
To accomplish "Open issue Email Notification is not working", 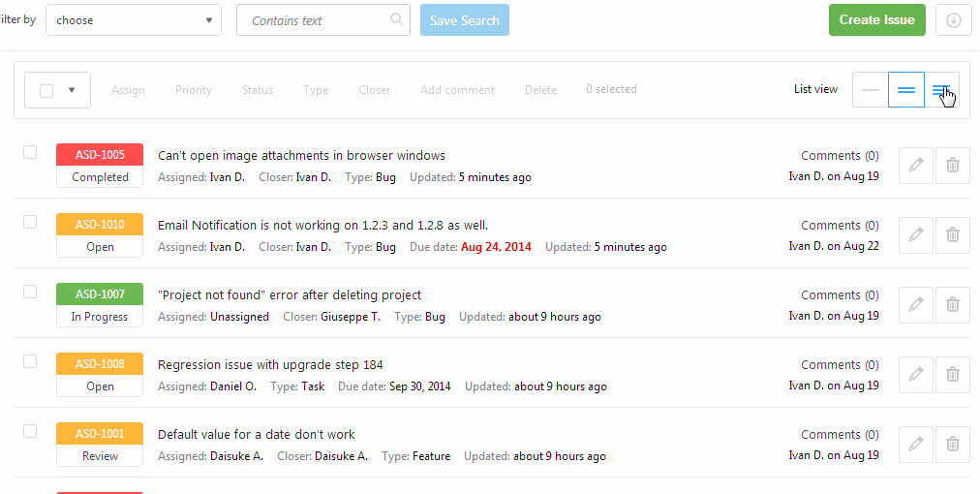I will click(x=322, y=225).
